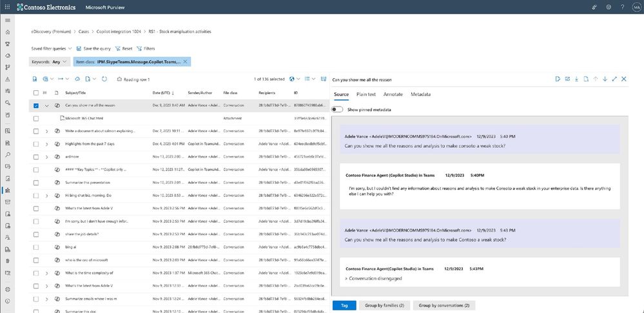This screenshot has width=644, height=313.
Task: Click the Subject/Title column header
Action: point(75,93)
